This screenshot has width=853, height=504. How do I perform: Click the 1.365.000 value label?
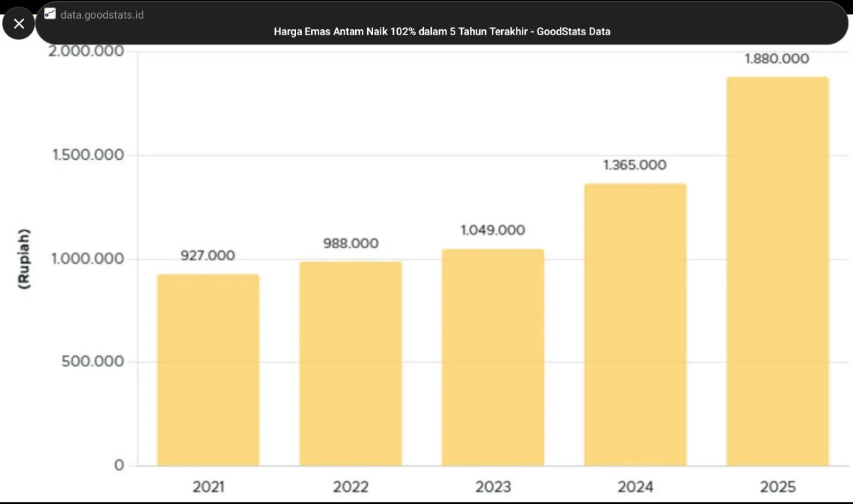(635, 165)
